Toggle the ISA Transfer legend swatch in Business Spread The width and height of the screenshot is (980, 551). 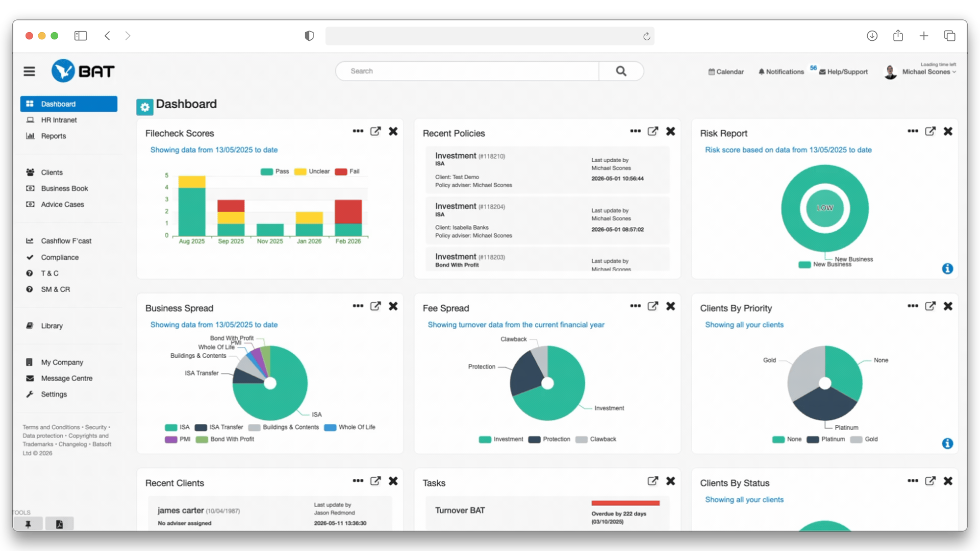(x=201, y=428)
